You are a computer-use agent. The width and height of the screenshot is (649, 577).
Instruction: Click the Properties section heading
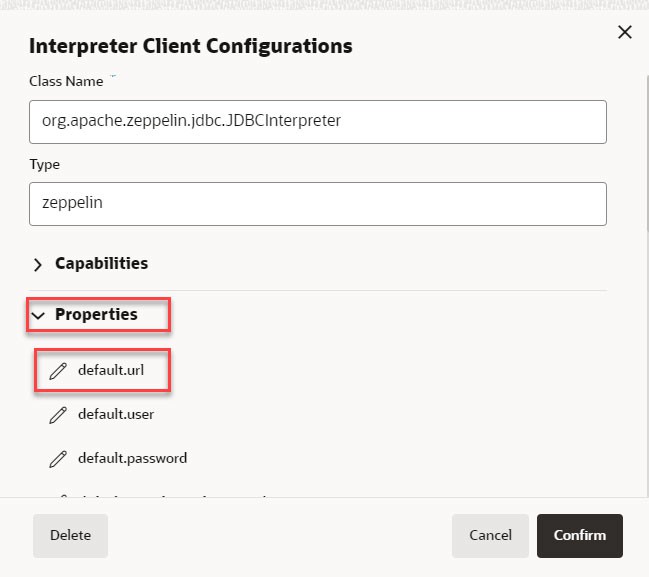(x=96, y=315)
